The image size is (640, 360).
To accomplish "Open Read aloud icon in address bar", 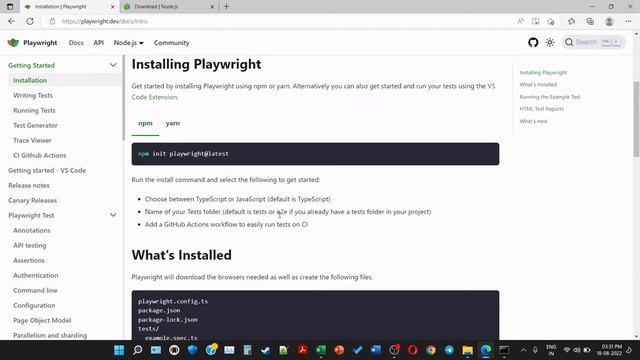I will (x=520, y=21).
